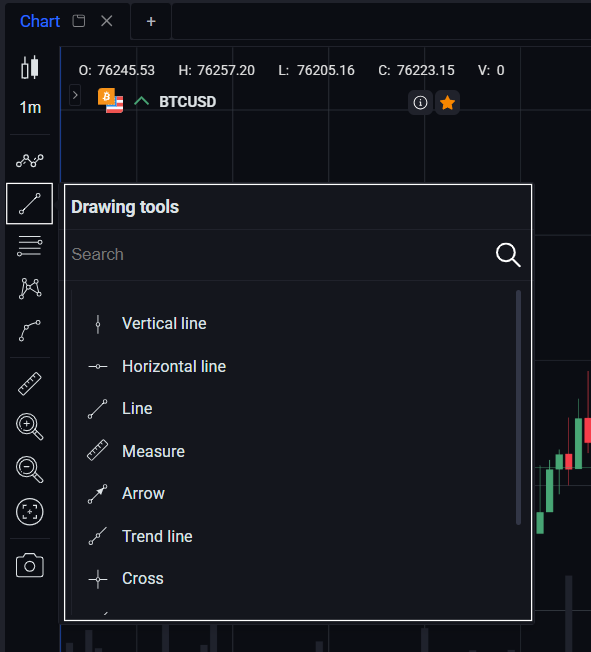Click the Drawing tools list scrollbar
The width and height of the screenshot is (591, 652).
pos(518,408)
